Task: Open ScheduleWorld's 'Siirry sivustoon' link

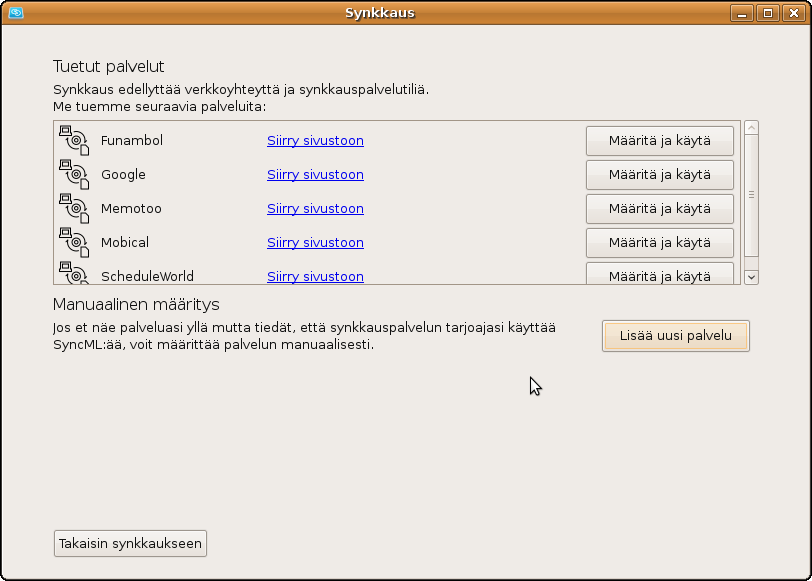Action: pyautogui.click(x=315, y=276)
